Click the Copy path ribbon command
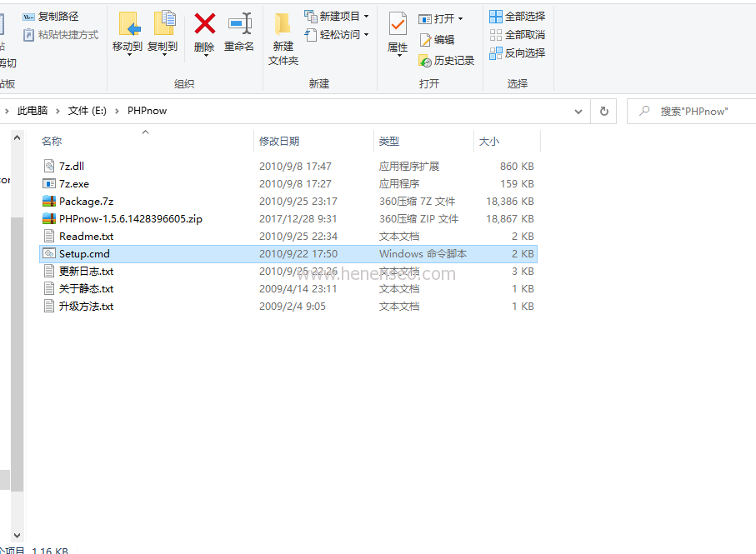The width and height of the screenshot is (756, 554). click(51, 17)
